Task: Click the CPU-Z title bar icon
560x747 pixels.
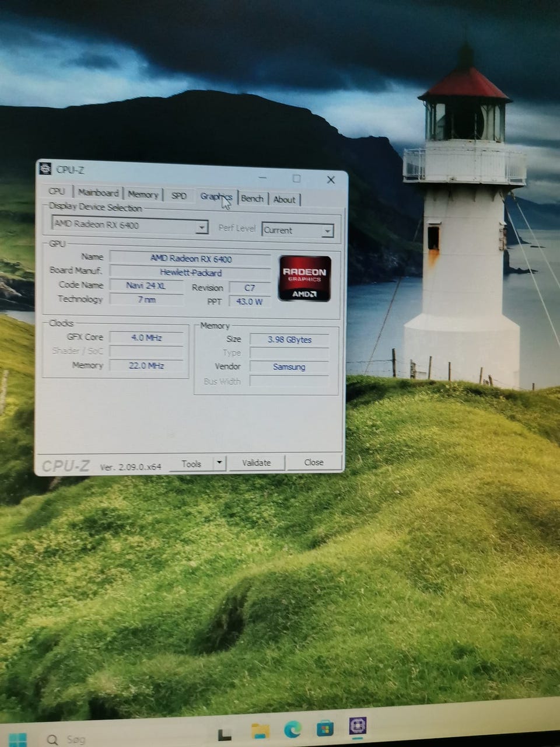Action: coord(45,169)
